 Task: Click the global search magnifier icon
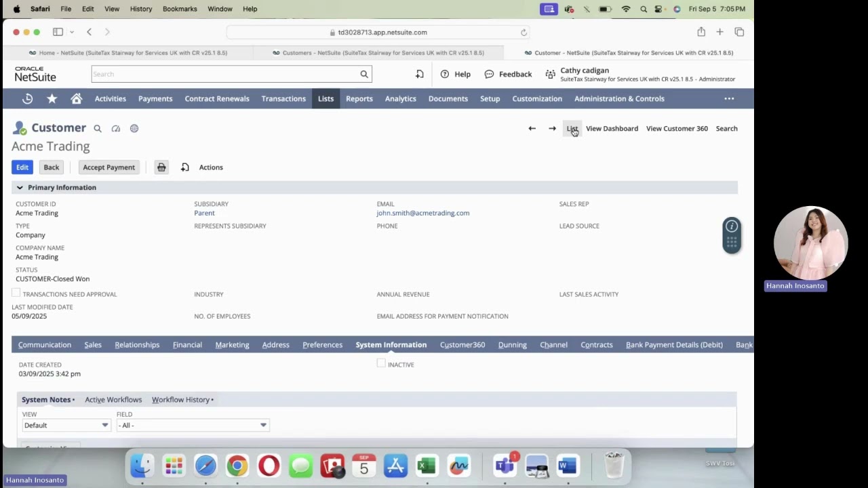[x=364, y=75]
